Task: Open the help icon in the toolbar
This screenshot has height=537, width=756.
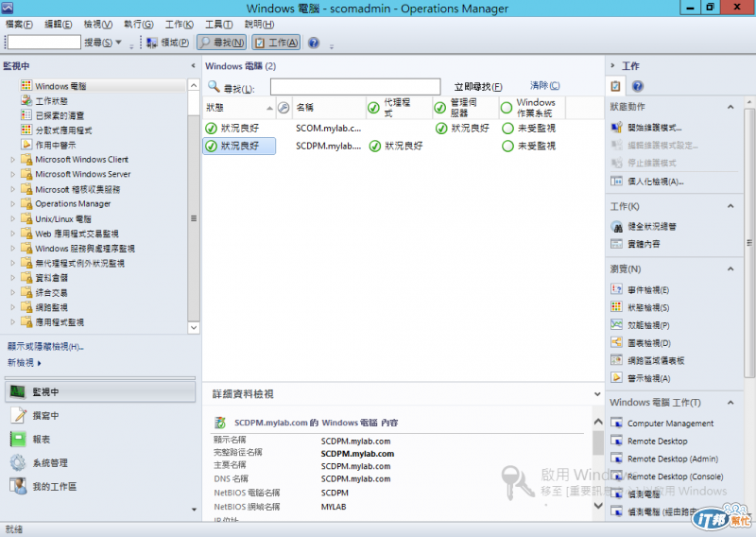Action: coord(314,43)
